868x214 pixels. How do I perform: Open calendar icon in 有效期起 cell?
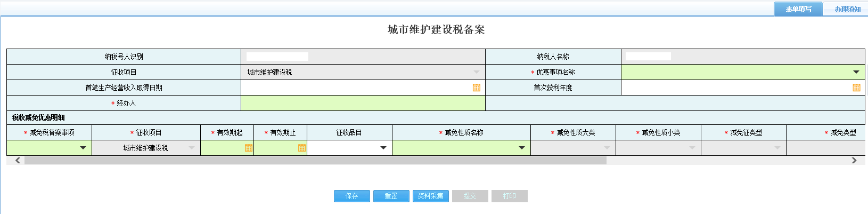coord(248,148)
